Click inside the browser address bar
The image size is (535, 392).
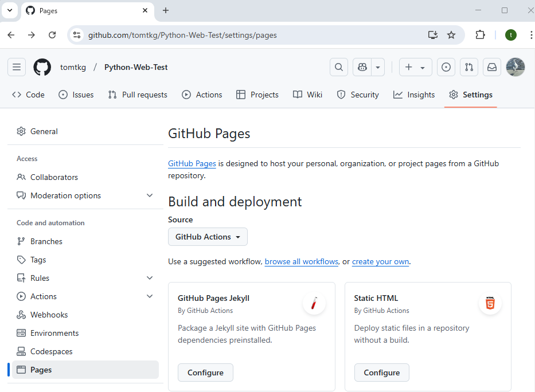tap(229, 35)
